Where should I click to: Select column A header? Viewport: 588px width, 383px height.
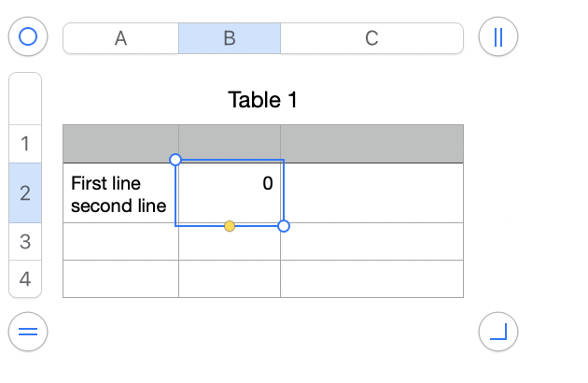coord(120,38)
